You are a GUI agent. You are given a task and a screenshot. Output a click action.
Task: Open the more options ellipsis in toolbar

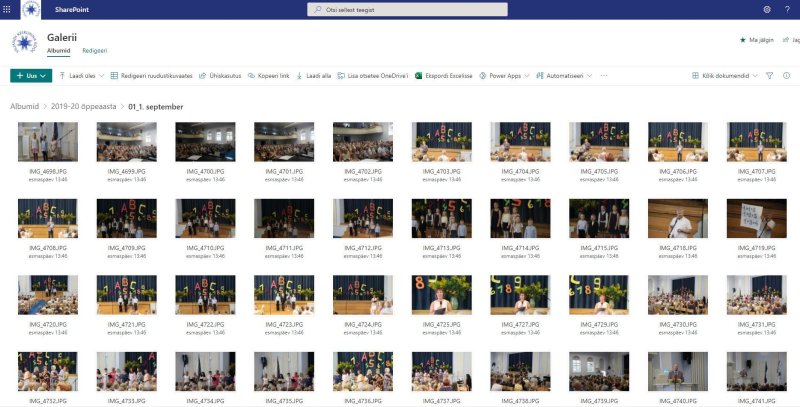point(603,76)
